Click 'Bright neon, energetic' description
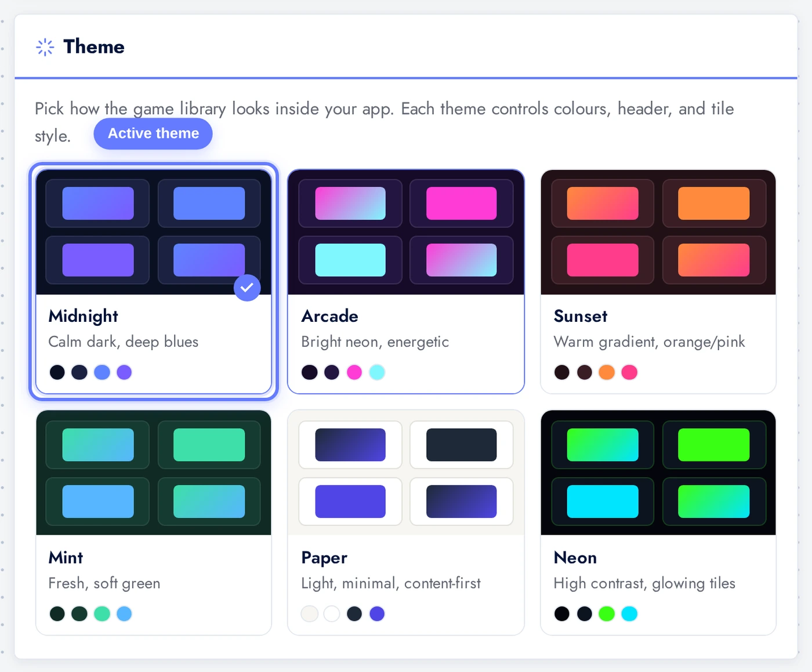The image size is (812, 672). [x=375, y=342]
